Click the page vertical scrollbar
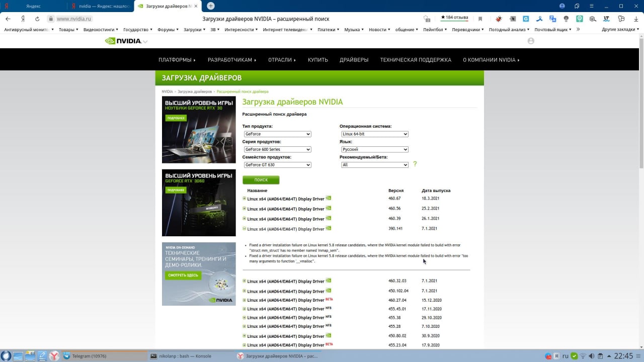Viewport: 644px width, 362px height. [641, 103]
